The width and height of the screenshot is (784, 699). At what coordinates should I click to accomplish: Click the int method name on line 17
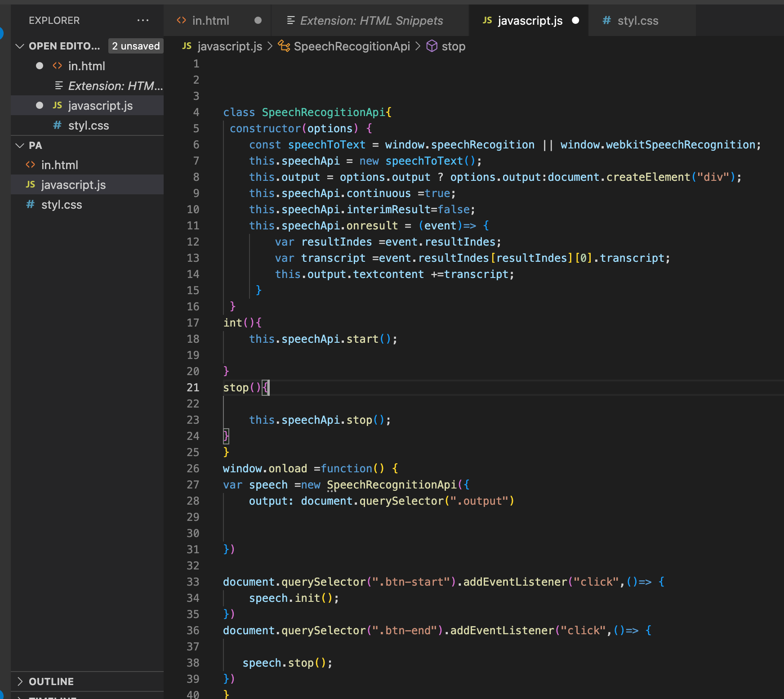pos(233,323)
